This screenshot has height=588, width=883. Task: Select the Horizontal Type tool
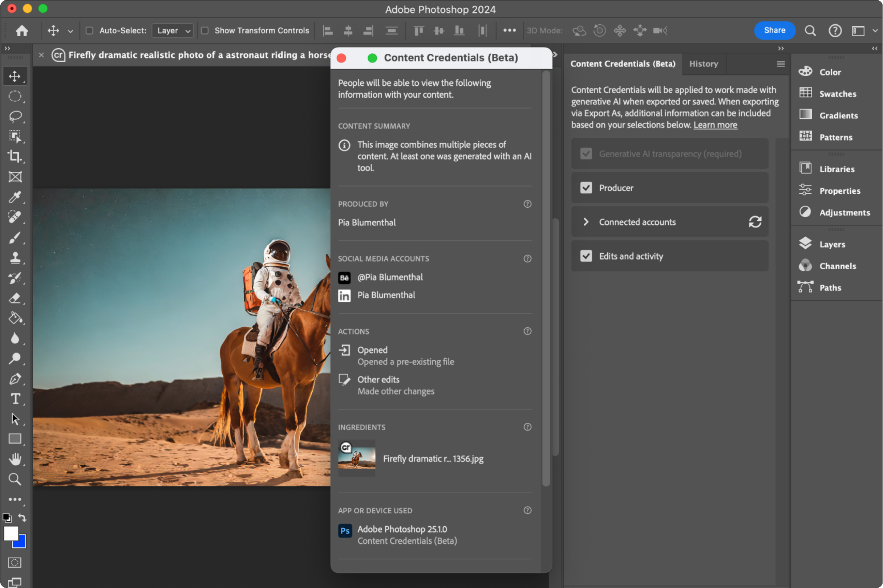(15, 399)
